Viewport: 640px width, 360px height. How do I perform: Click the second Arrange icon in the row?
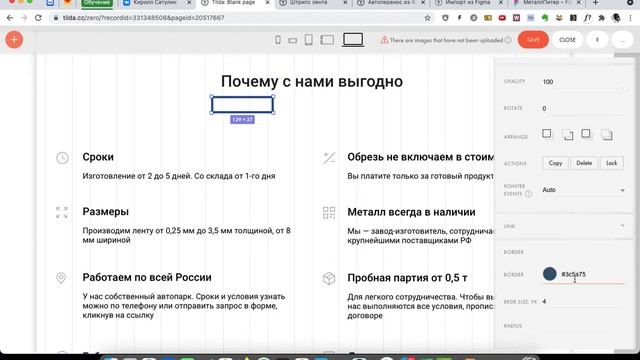(567, 135)
